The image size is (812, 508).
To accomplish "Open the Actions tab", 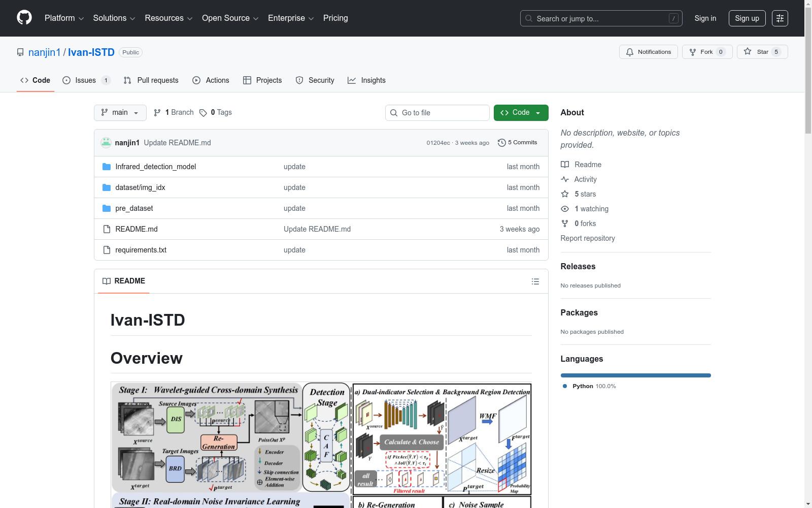I will click(x=211, y=80).
